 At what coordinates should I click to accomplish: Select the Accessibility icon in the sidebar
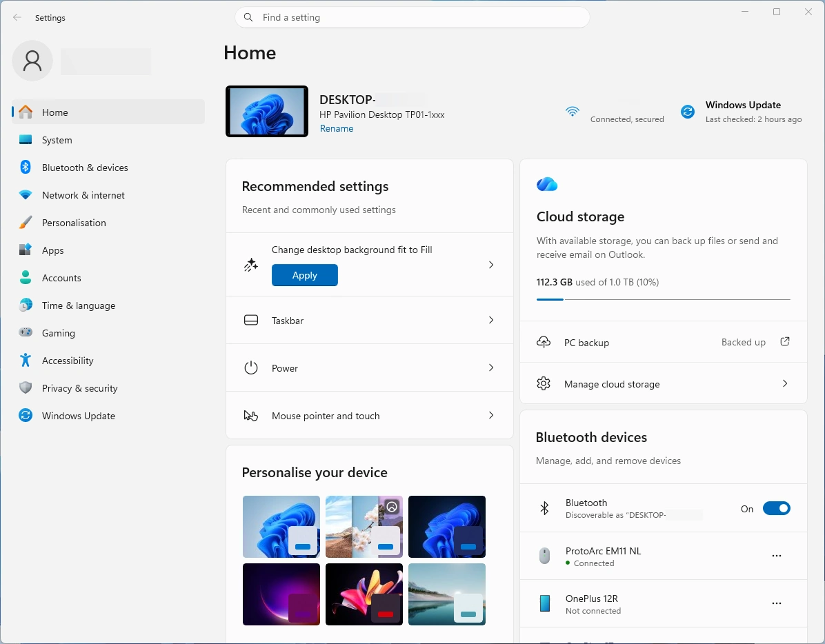click(x=26, y=360)
